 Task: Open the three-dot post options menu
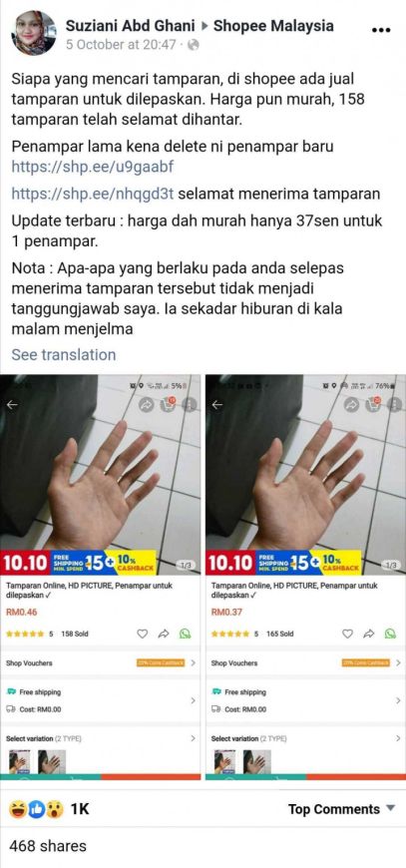(x=381, y=30)
